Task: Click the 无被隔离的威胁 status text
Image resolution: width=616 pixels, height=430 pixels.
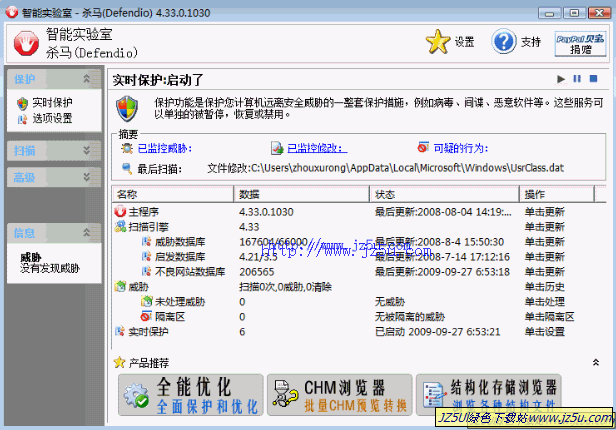Action: [x=410, y=317]
